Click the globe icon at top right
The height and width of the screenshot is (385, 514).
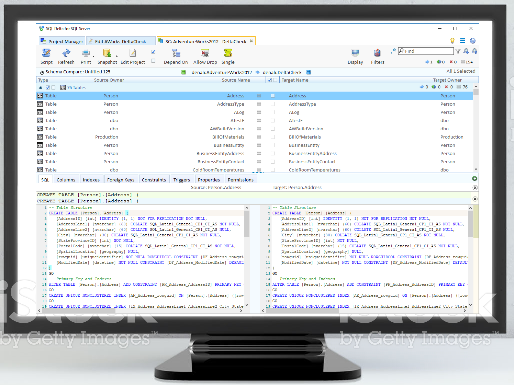[x=473, y=41]
